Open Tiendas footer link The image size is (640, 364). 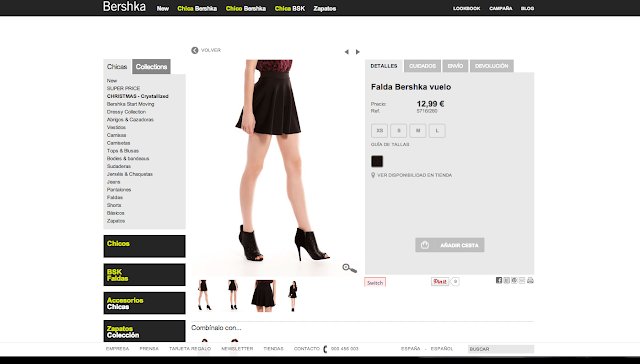point(273,348)
